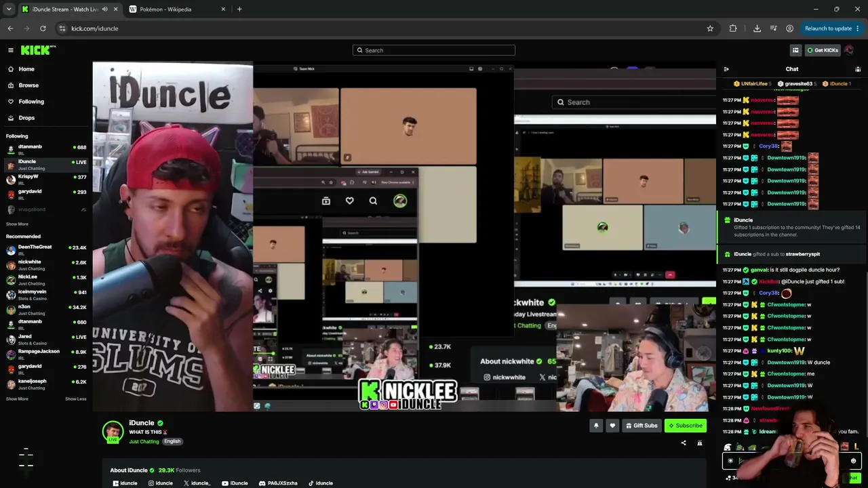The width and height of the screenshot is (868, 488).
Task: Open iDuncle's Kick social link
Action: pyautogui.click(x=125, y=483)
